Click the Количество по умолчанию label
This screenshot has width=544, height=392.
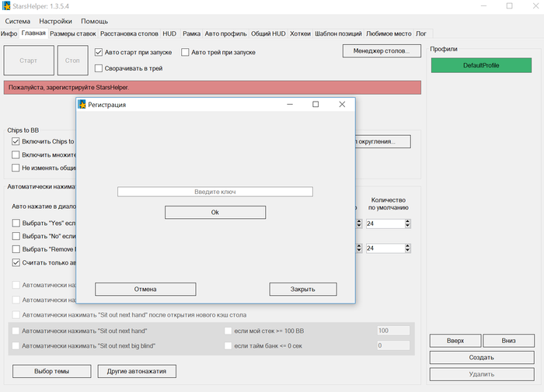[x=389, y=204]
